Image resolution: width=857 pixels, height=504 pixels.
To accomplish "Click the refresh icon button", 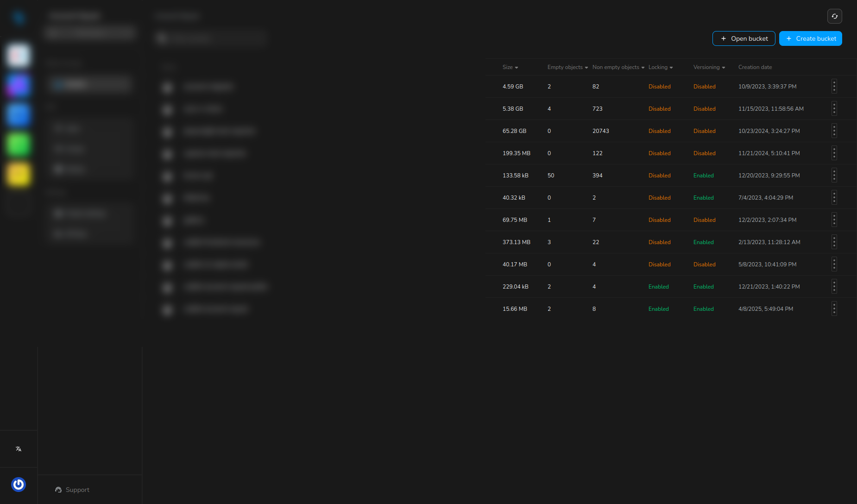I will tap(834, 16).
